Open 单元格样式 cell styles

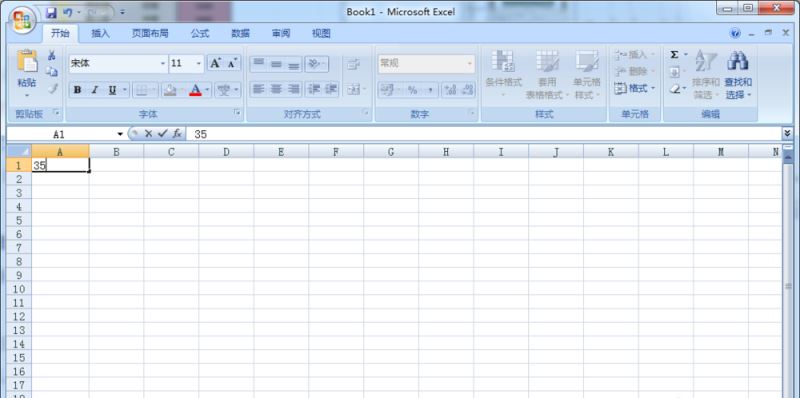tap(587, 74)
